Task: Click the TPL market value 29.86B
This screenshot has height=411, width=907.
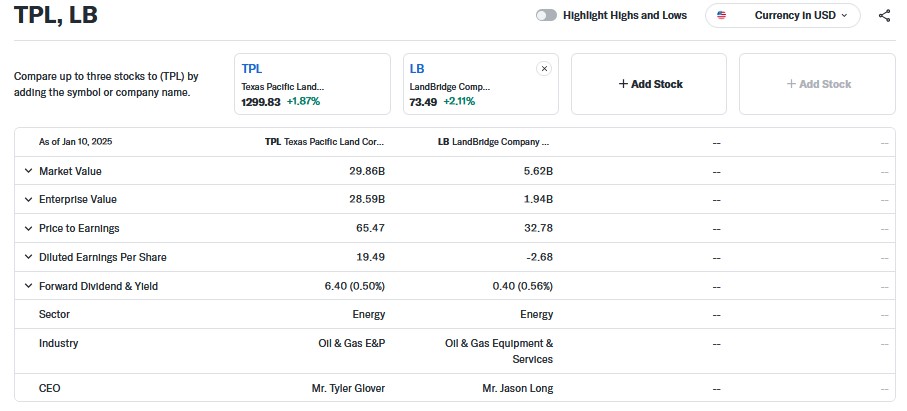Action: coord(364,171)
